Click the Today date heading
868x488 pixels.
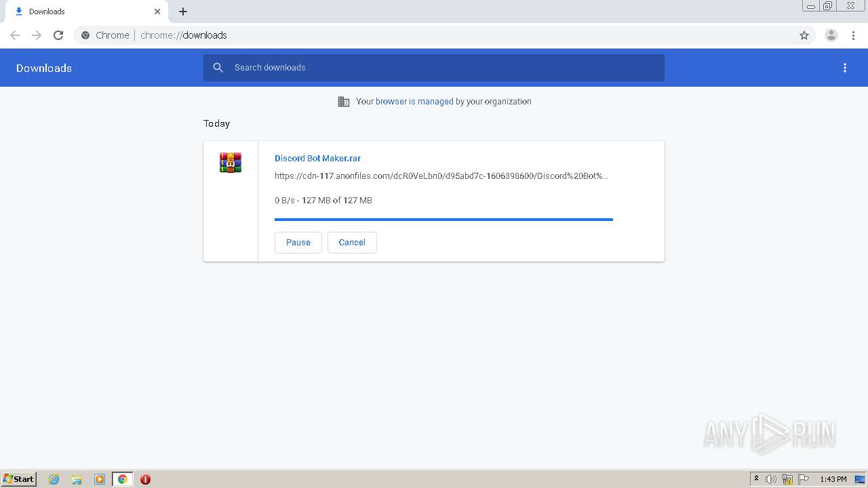coord(217,124)
